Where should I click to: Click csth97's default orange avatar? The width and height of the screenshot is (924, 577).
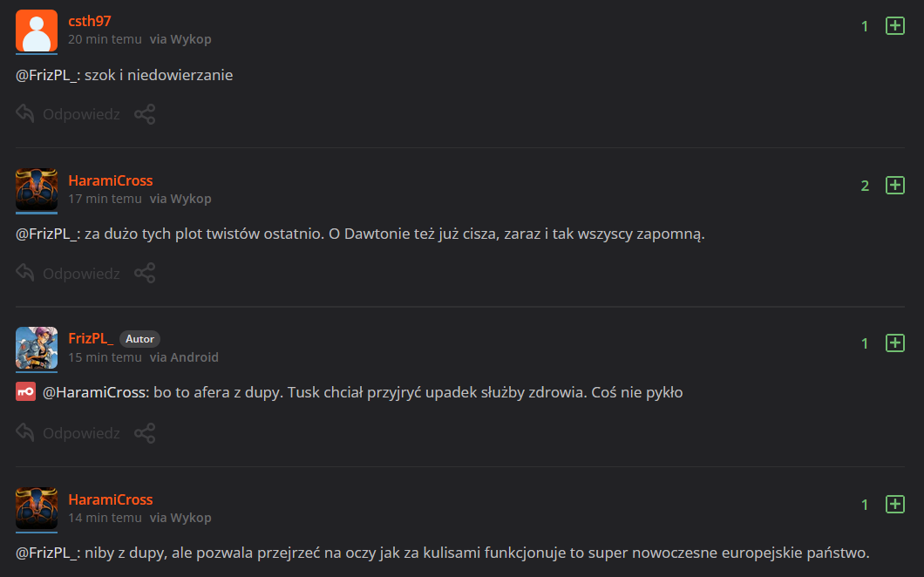[37, 31]
